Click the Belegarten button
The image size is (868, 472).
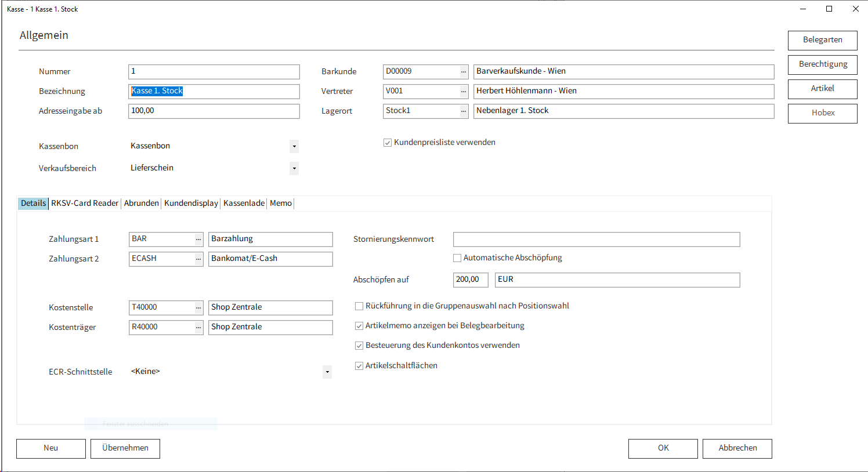[x=822, y=40]
